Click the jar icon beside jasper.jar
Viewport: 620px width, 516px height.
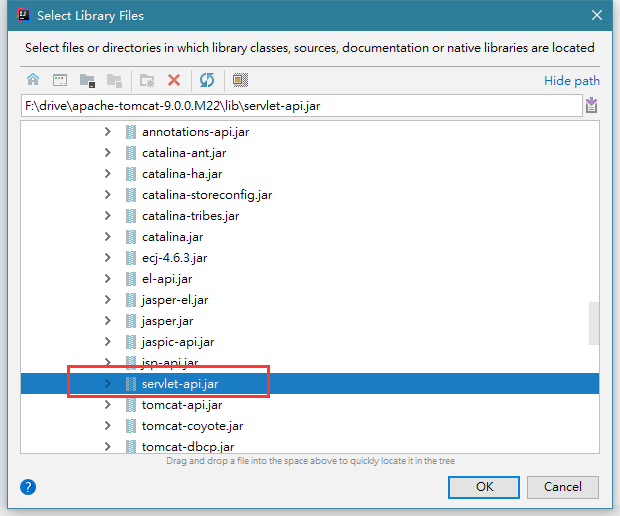click(131, 321)
